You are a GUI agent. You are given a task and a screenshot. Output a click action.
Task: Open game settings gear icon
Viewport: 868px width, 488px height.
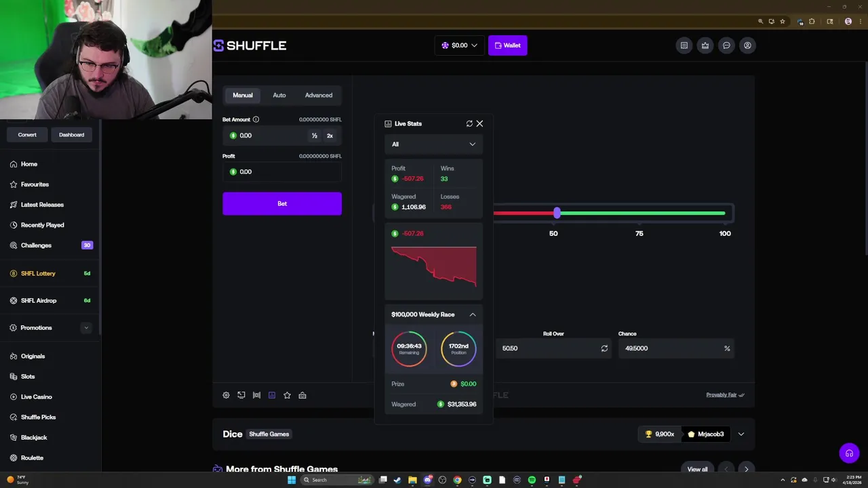click(226, 395)
